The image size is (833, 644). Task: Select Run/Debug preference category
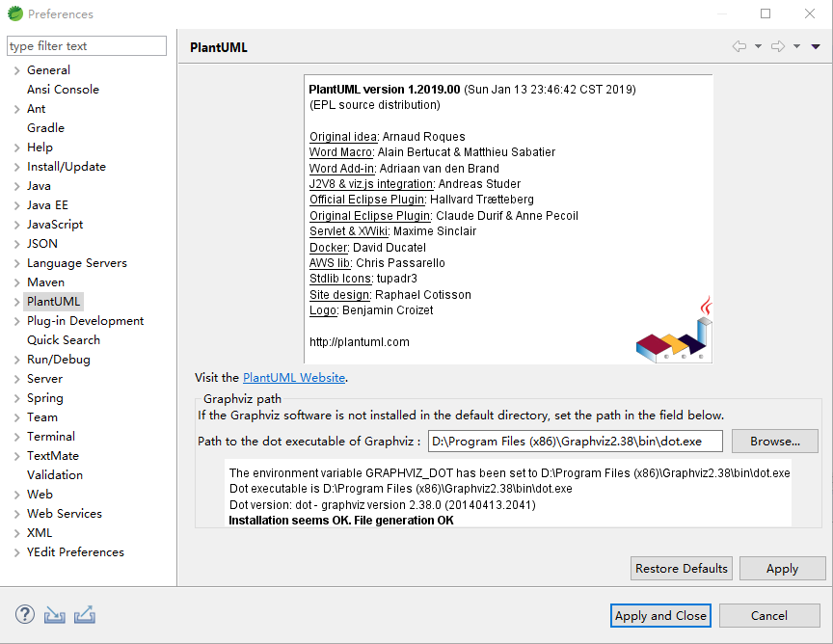(x=59, y=360)
